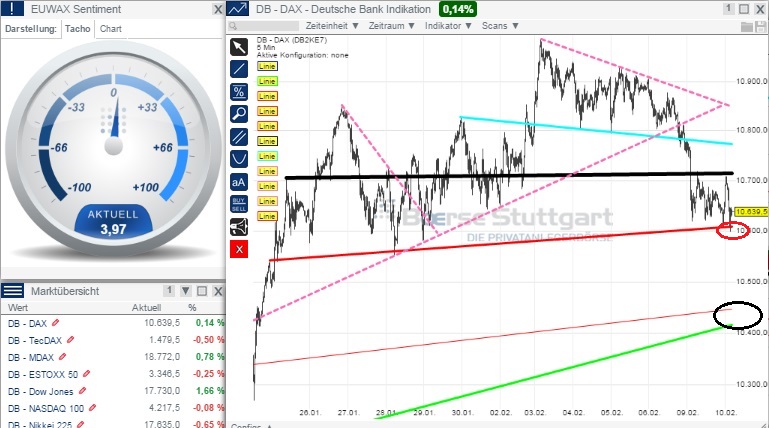Click the 1 button in Marktübersicht header
Viewport: 769px width, 428px height.
169,291
